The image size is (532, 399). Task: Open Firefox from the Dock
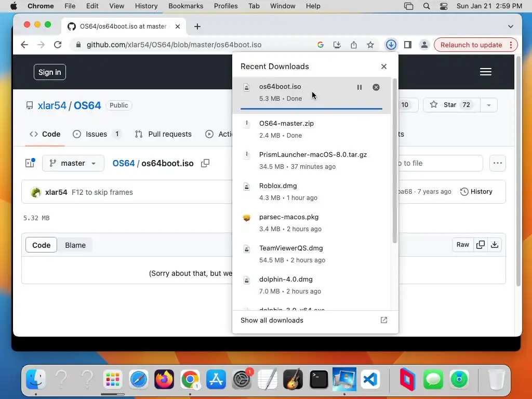click(164, 379)
